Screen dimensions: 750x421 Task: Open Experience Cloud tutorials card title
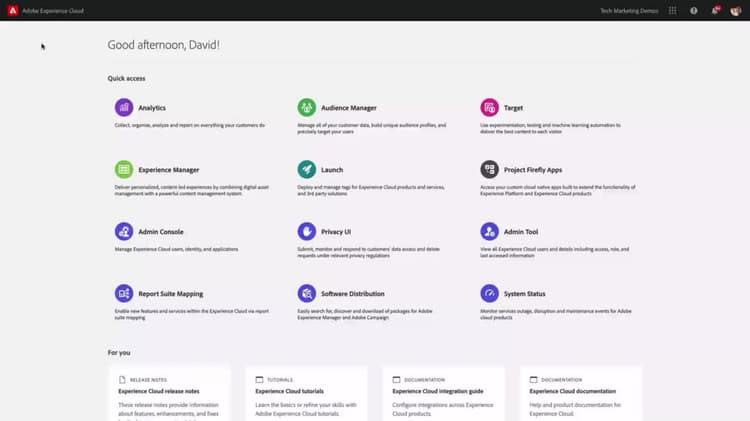point(289,391)
